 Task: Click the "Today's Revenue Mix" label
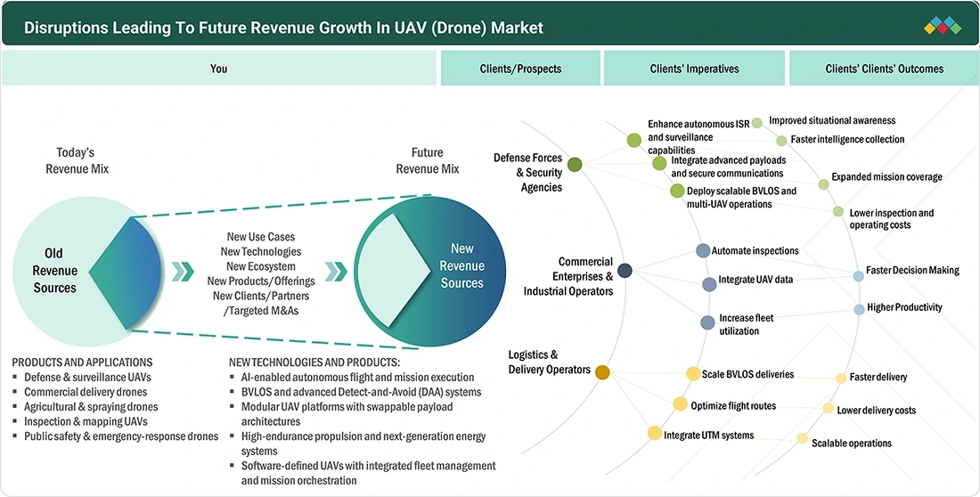coord(77,160)
